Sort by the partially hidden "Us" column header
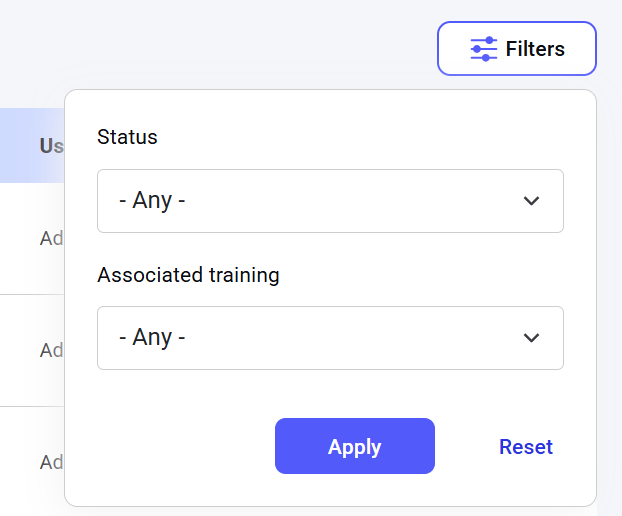The image size is (622, 516). tap(52, 146)
